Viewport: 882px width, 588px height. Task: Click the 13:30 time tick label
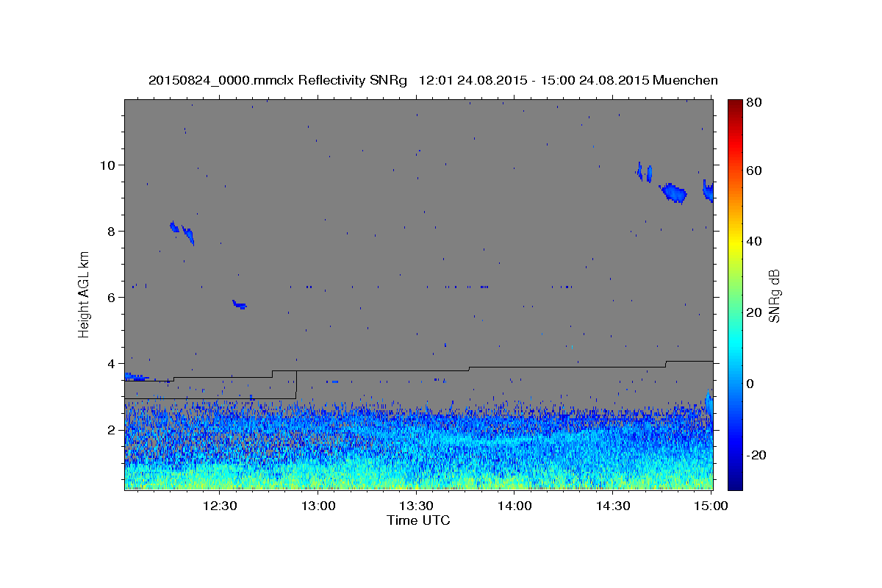coord(416,506)
